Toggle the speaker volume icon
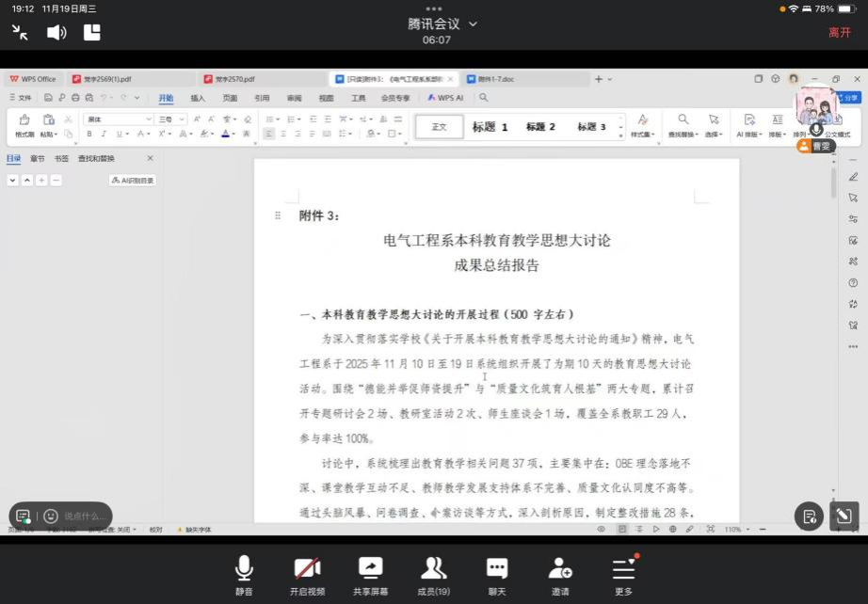868x604 pixels. point(56,33)
